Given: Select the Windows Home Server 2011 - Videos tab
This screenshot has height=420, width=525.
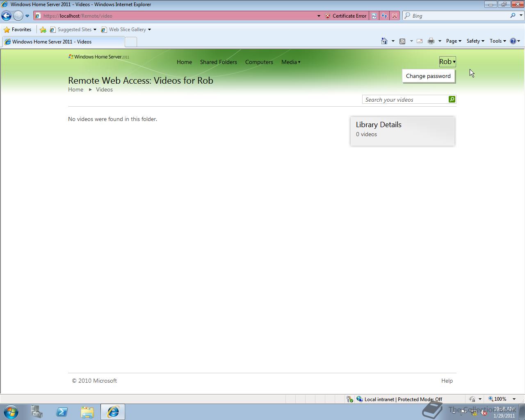Looking at the screenshot, I should click(x=63, y=41).
